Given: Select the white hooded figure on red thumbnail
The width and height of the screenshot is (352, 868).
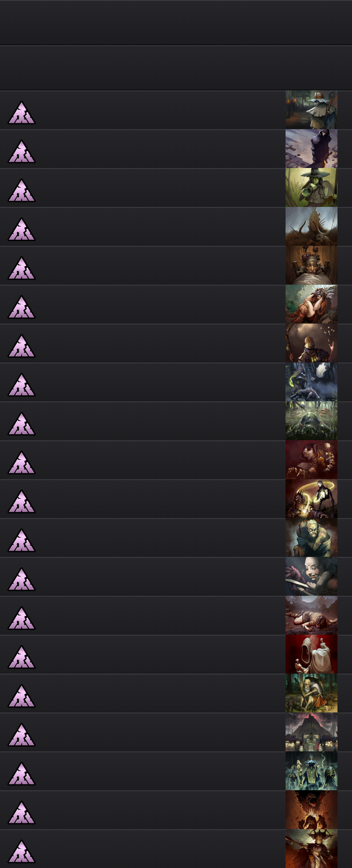Looking at the screenshot, I should [312, 654].
